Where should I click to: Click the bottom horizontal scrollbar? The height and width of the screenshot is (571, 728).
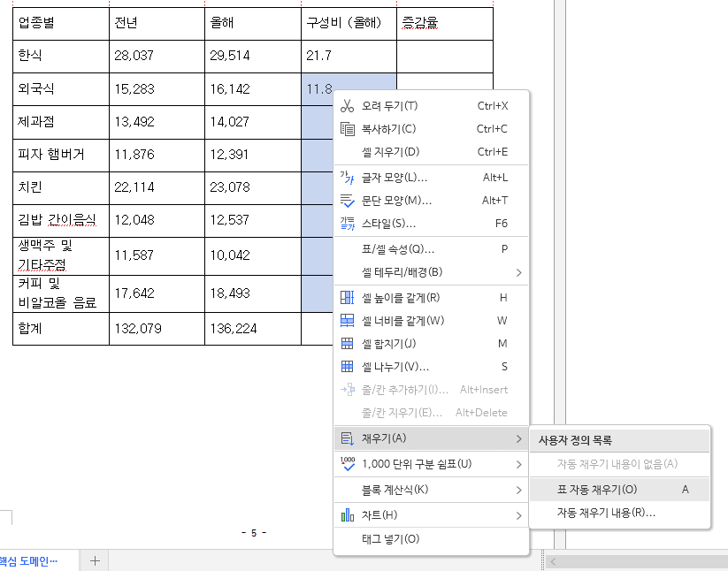pos(637,562)
